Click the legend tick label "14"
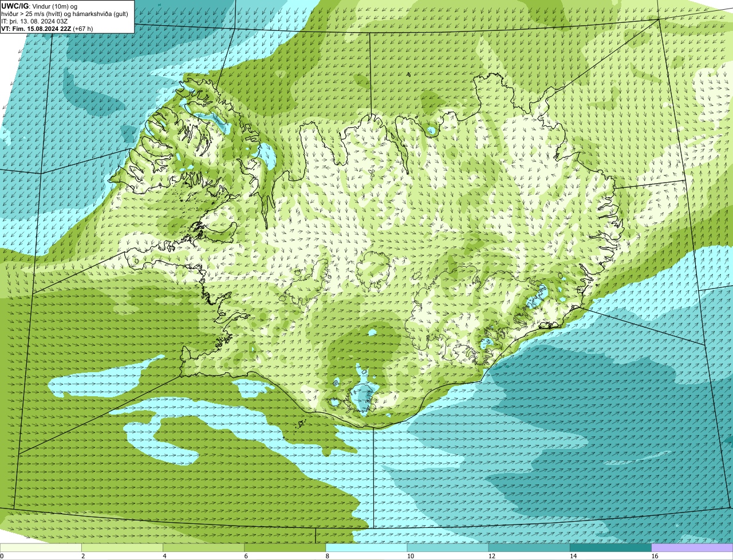733x560 pixels. 573,556
